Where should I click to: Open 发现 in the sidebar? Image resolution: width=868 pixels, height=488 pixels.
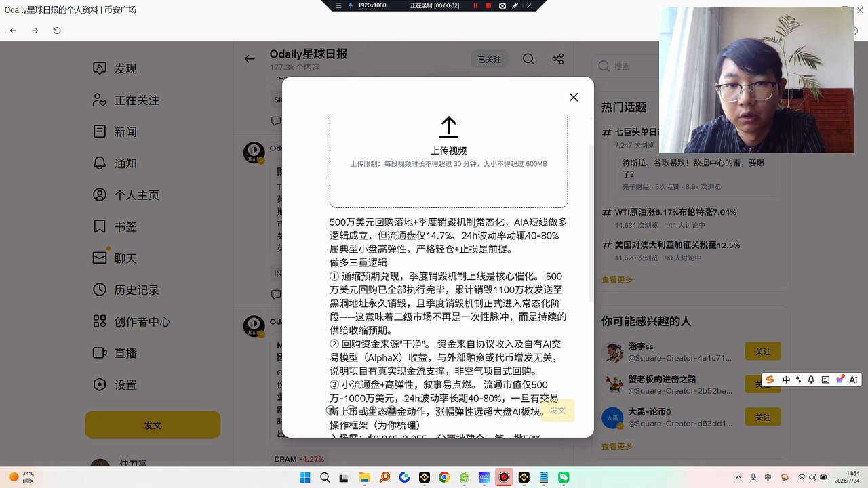125,68
